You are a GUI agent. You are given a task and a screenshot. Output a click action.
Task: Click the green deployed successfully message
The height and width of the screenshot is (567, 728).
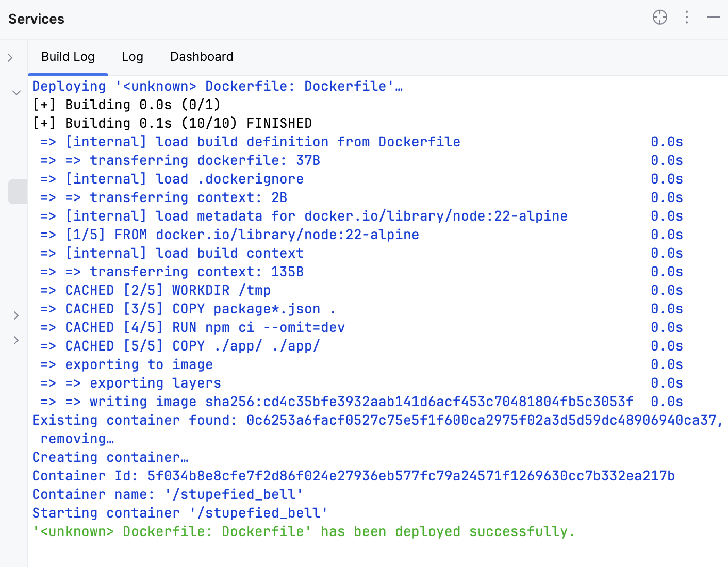303,531
